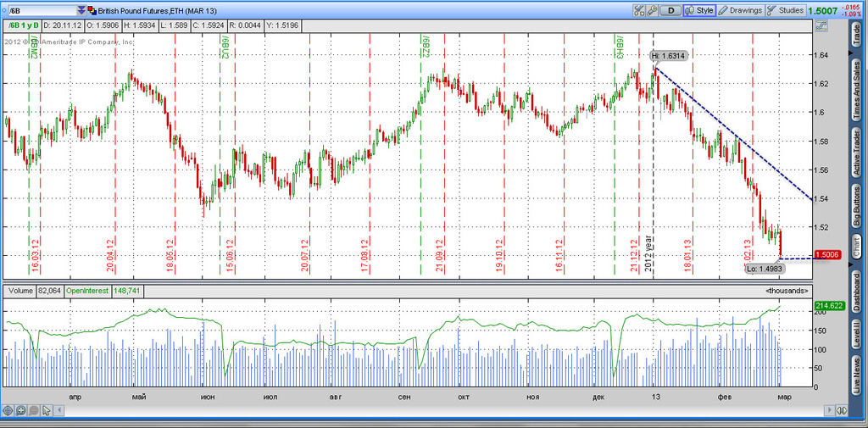
Task: Open the Drawings menu
Action: pos(741,10)
